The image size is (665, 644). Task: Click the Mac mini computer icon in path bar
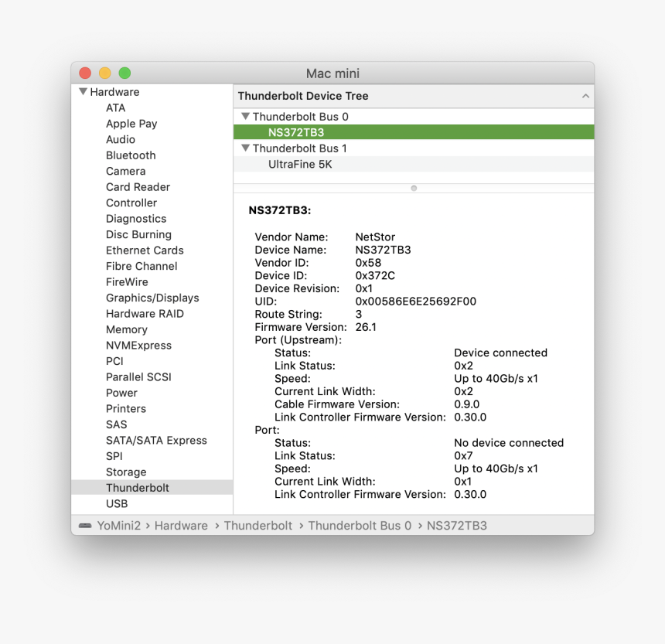pos(85,526)
